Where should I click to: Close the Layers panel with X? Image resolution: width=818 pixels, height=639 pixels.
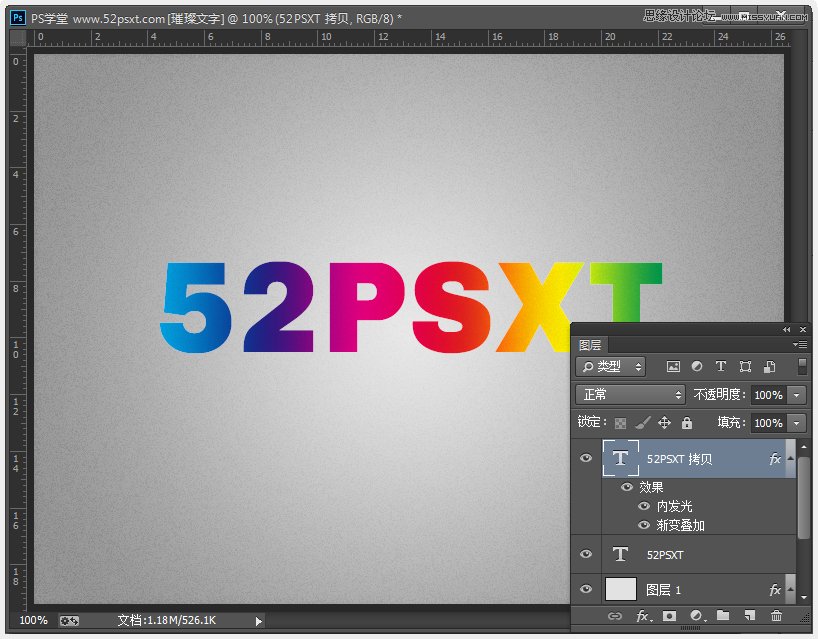point(803,329)
